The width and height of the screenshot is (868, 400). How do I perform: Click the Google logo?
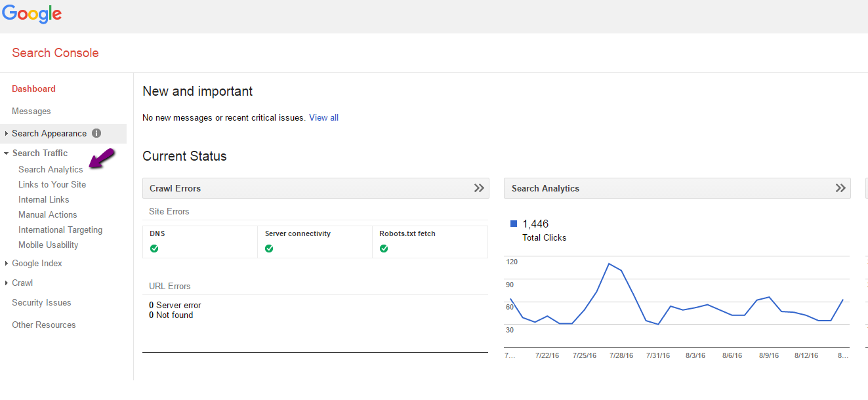pos(31,14)
